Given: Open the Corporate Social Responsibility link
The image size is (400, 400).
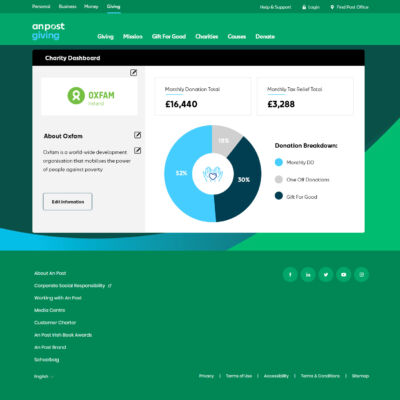Looking at the screenshot, I should coord(69,286).
